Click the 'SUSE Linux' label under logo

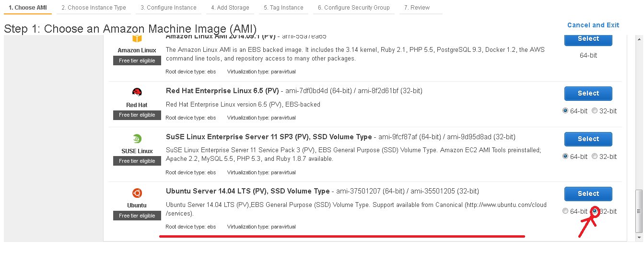(x=137, y=151)
